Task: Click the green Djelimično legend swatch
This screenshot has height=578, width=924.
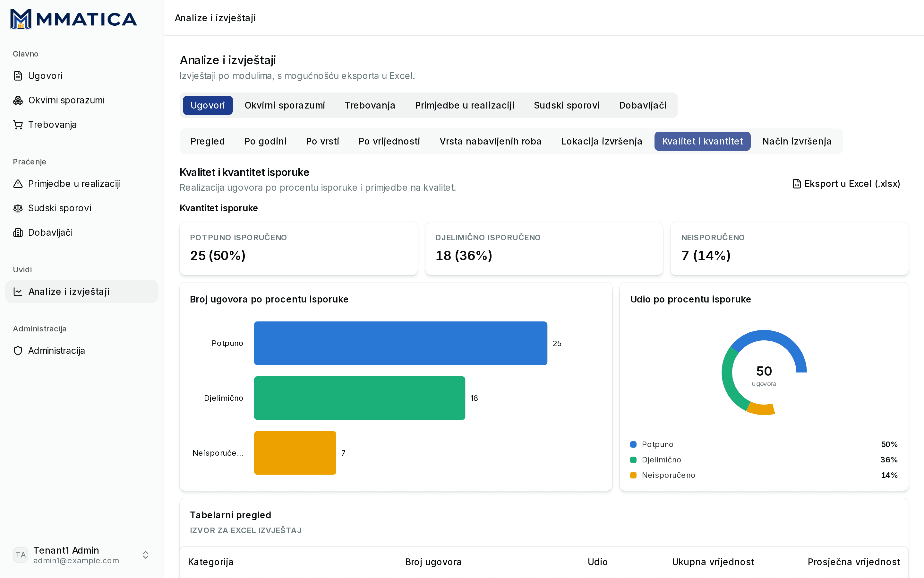Action: point(633,460)
